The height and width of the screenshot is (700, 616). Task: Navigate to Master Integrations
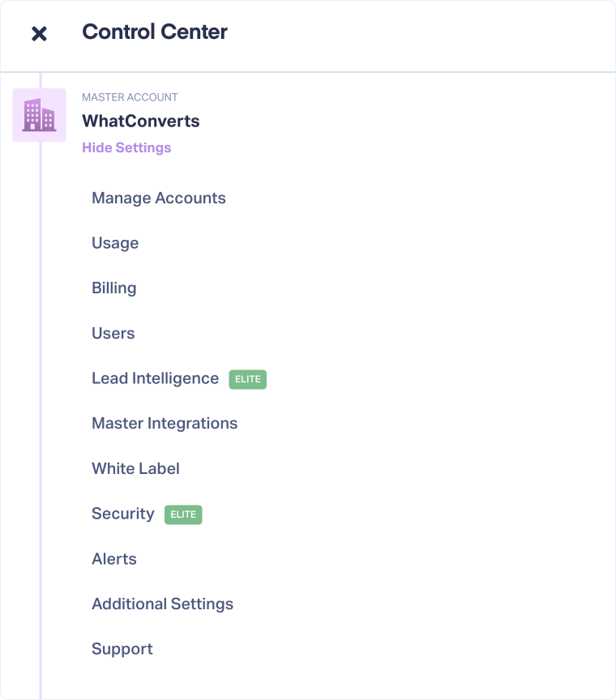point(165,424)
